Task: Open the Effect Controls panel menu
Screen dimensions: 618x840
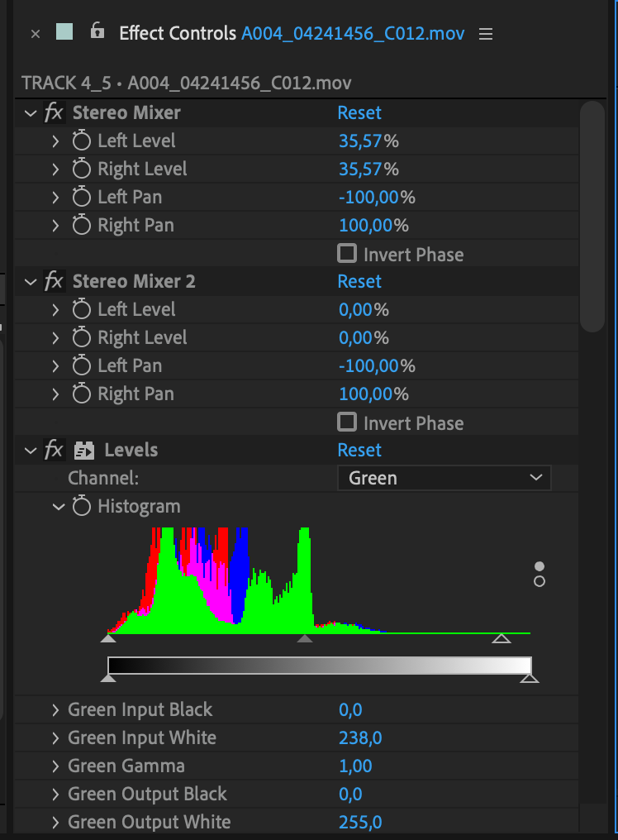Action: pos(485,34)
